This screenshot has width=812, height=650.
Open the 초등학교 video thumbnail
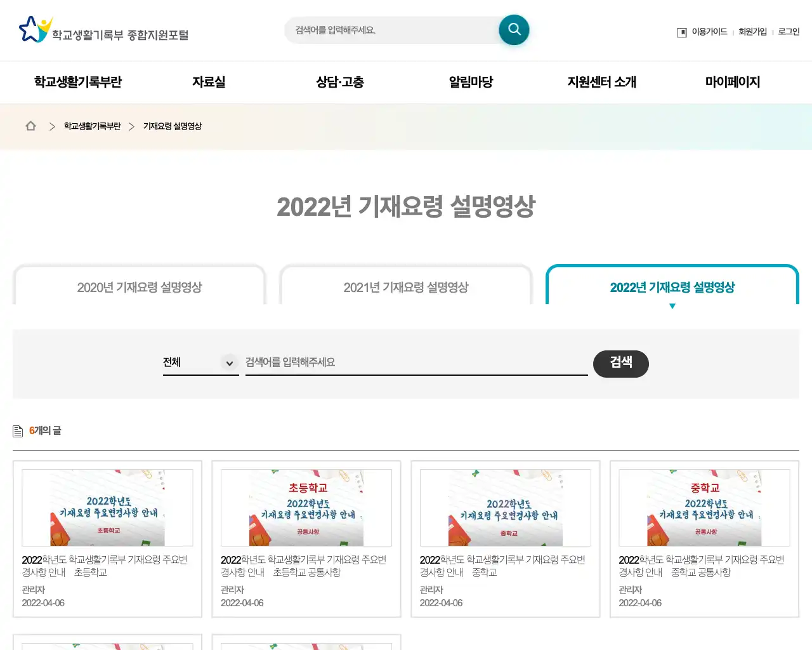click(107, 508)
